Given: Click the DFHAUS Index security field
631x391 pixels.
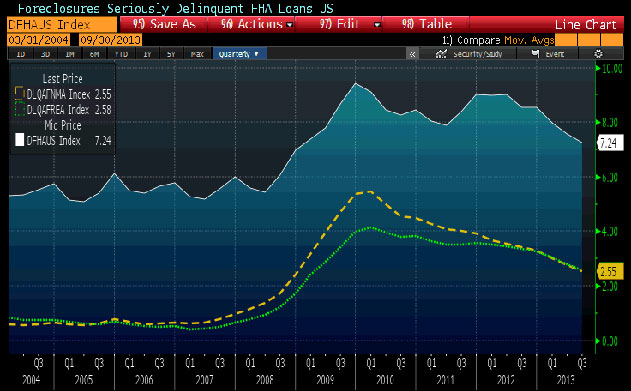Looking at the screenshot, I should pyautogui.click(x=62, y=25).
